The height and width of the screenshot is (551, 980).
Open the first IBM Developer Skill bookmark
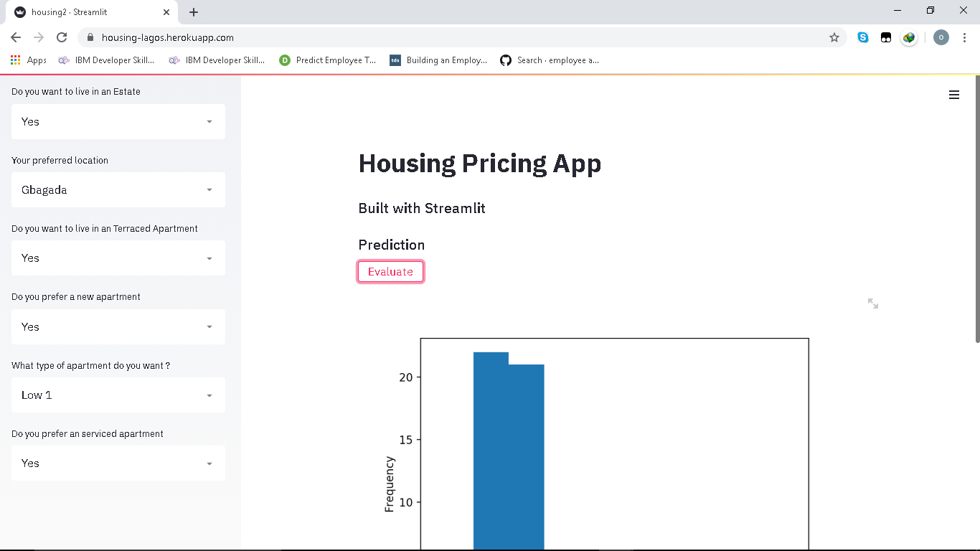pyautogui.click(x=107, y=60)
